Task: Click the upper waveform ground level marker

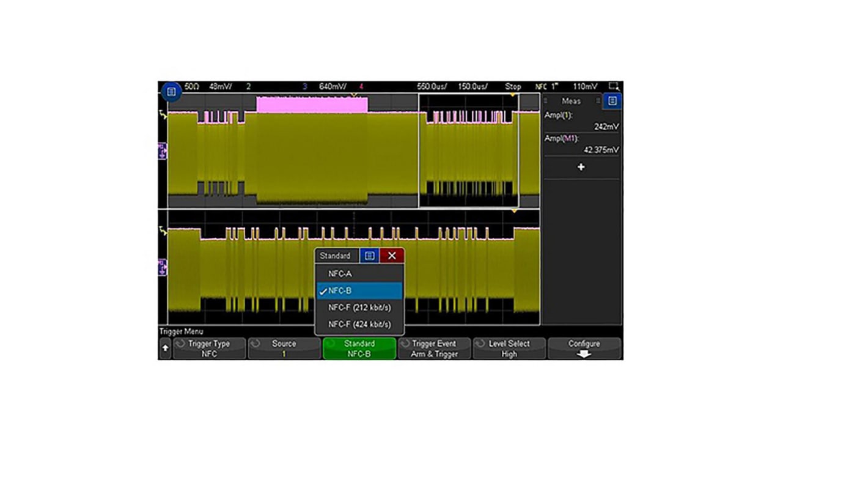Action: 163,150
